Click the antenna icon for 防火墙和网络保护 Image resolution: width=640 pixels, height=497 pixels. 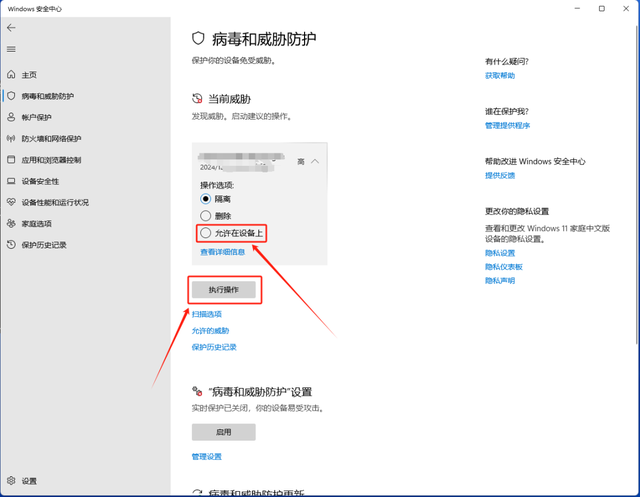pyautogui.click(x=11, y=138)
